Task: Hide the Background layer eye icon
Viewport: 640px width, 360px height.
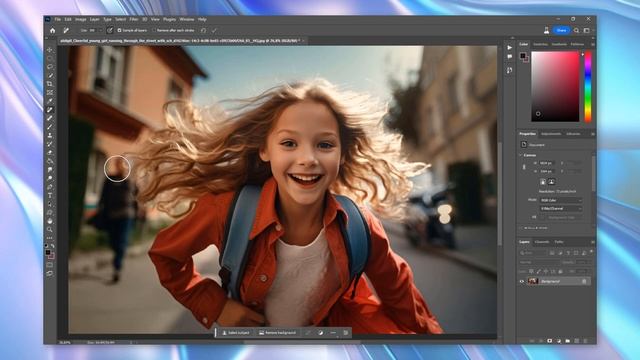Action: [x=522, y=281]
